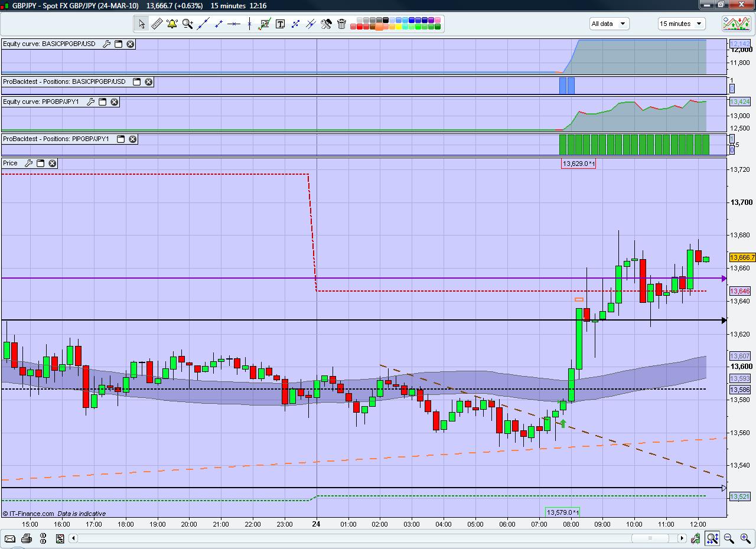Select the vertical line drawing tool
Screen dimensions: 756x549
point(249,24)
